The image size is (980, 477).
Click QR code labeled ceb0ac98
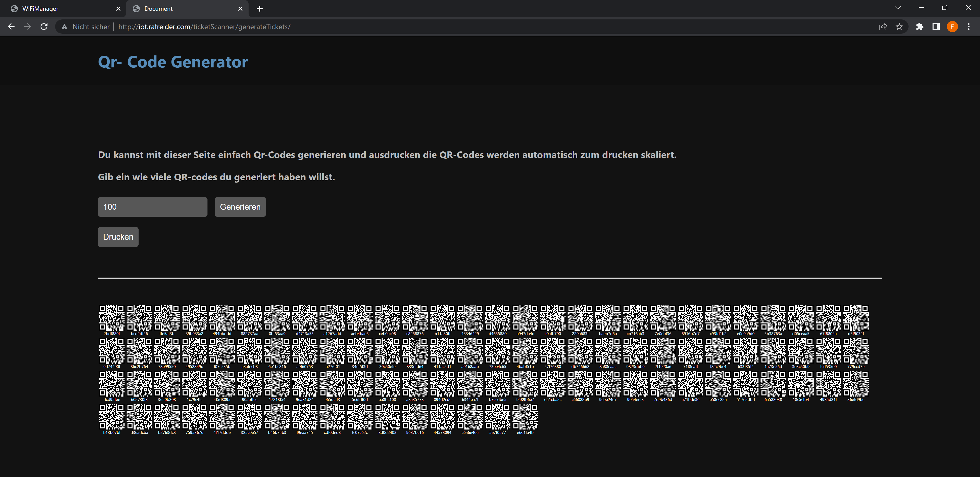click(387, 317)
